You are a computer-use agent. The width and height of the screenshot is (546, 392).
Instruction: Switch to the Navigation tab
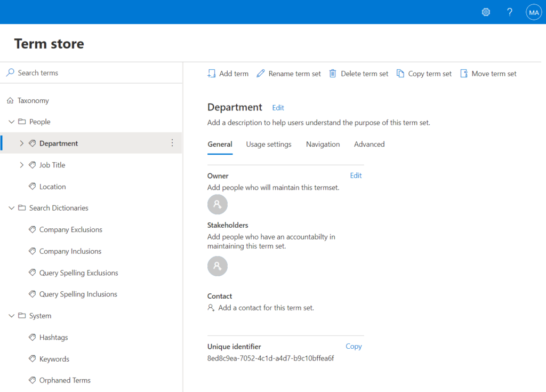tap(323, 144)
